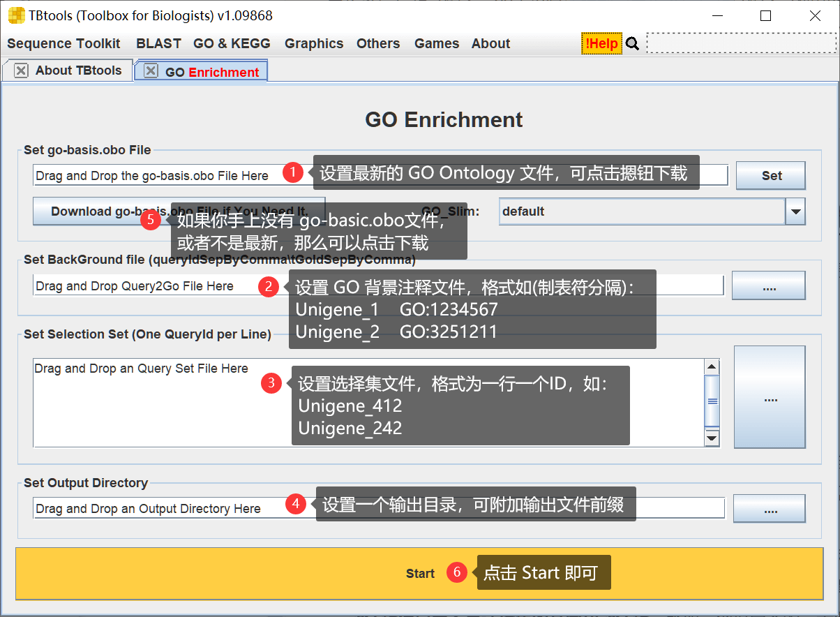Expand the GO_Slim dropdown arrow
840x617 pixels.
(x=795, y=211)
